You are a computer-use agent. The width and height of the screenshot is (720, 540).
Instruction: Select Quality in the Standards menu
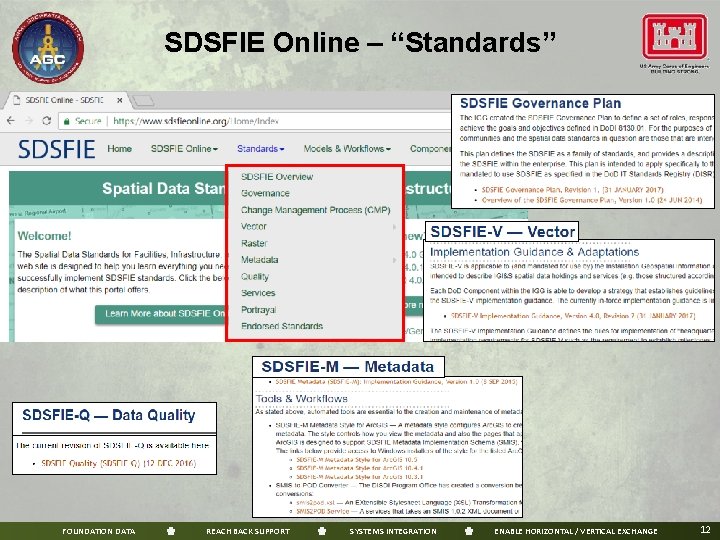tap(255, 276)
